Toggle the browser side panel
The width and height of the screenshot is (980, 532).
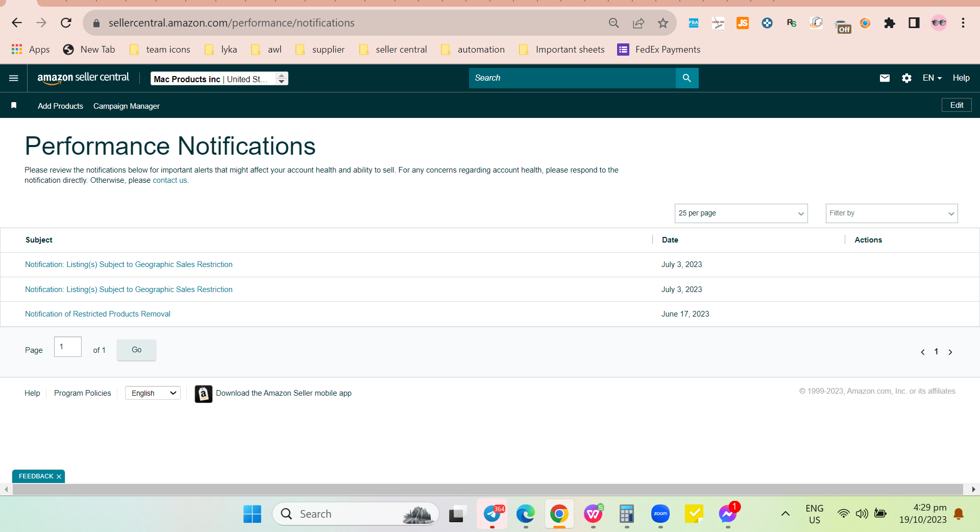tap(914, 23)
